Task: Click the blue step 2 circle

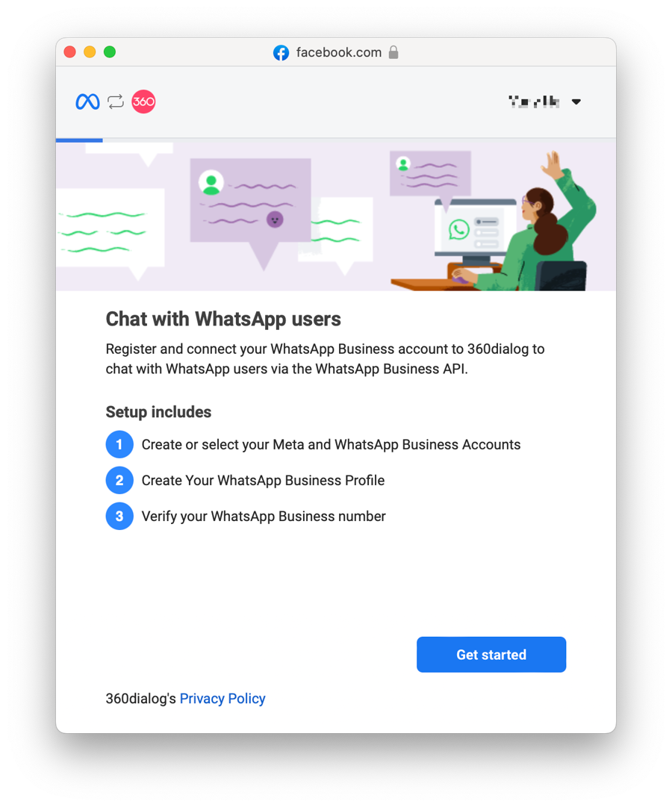Action: (119, 480)
